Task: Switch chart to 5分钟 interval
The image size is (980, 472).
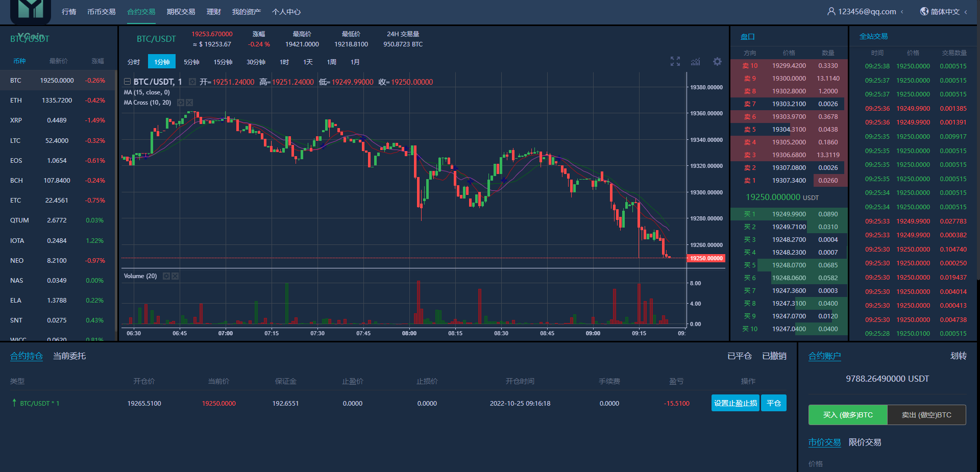Action: (191, 62)
